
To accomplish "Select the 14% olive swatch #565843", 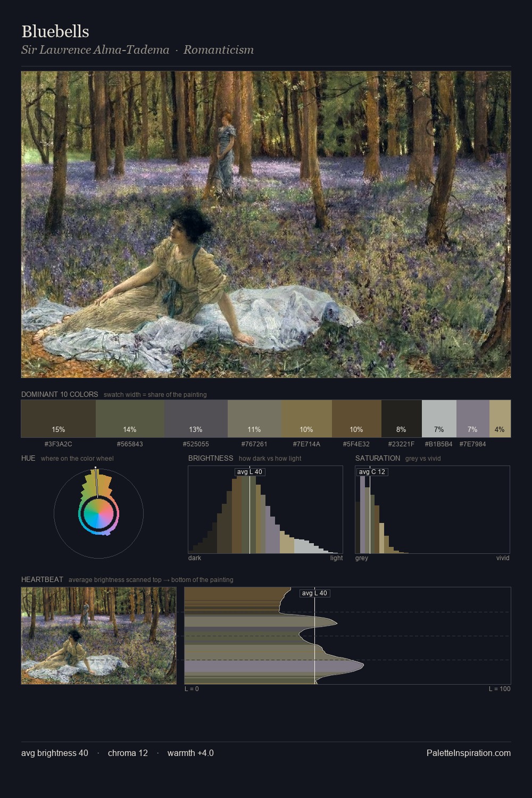I will (x=130, y=419).
